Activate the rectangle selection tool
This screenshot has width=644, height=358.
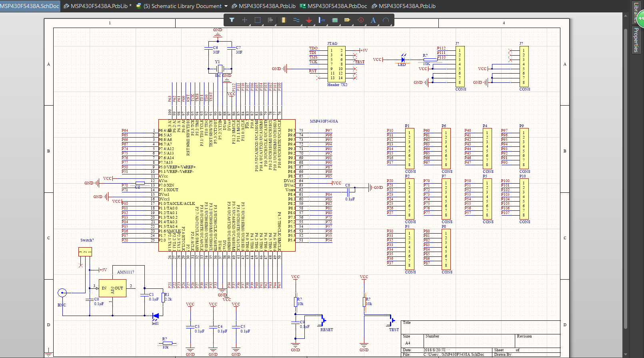(258, 20)
